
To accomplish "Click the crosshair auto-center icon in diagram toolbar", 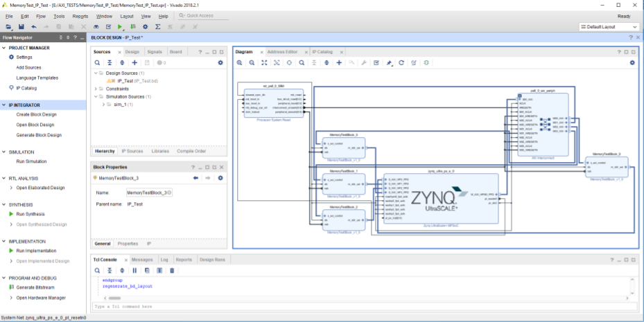I will tap(289, 63).
